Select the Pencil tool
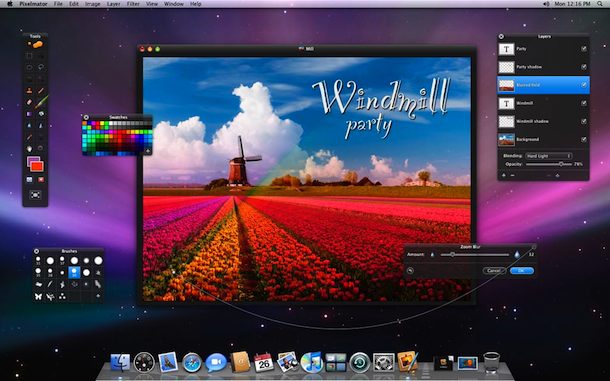This screenshot has width=610, height=381. (x=41, y=90)
